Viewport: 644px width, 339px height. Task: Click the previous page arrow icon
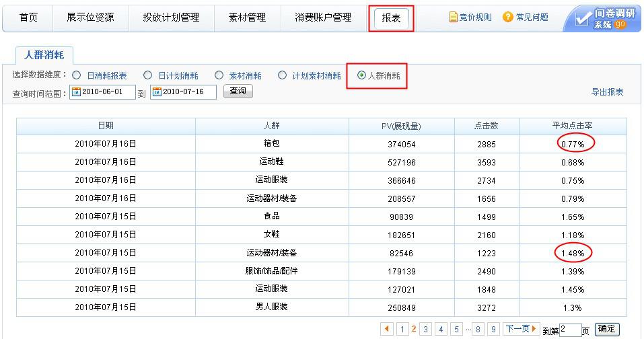pos(387,329)
